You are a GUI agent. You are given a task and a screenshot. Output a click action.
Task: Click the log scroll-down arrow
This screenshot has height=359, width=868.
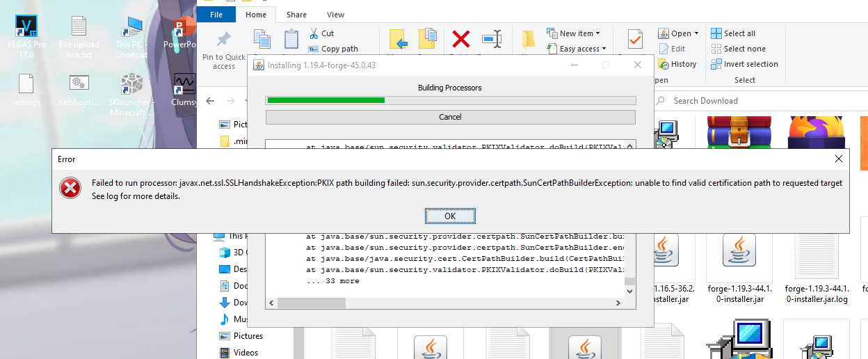pyautogui.click(x=630, y=292)
